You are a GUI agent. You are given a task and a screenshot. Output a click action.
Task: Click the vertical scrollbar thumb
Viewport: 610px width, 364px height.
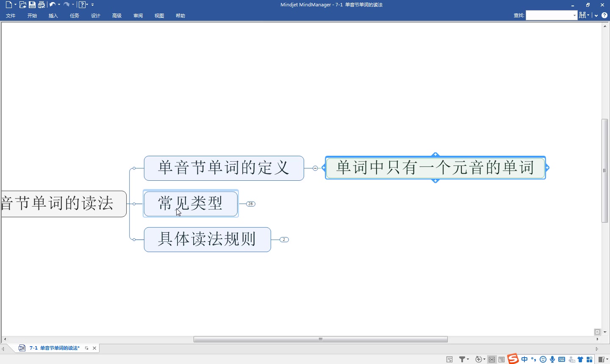point(605,171)
